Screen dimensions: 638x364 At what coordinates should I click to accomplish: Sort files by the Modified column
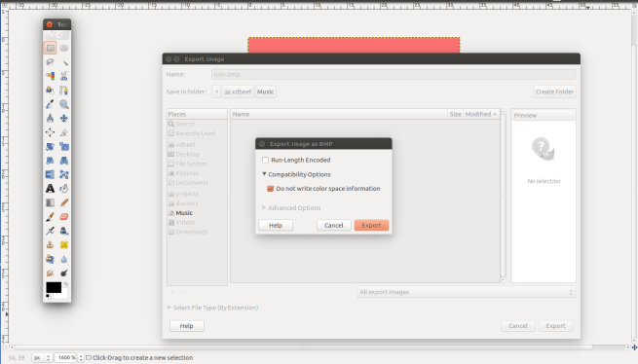click(481, 114)
